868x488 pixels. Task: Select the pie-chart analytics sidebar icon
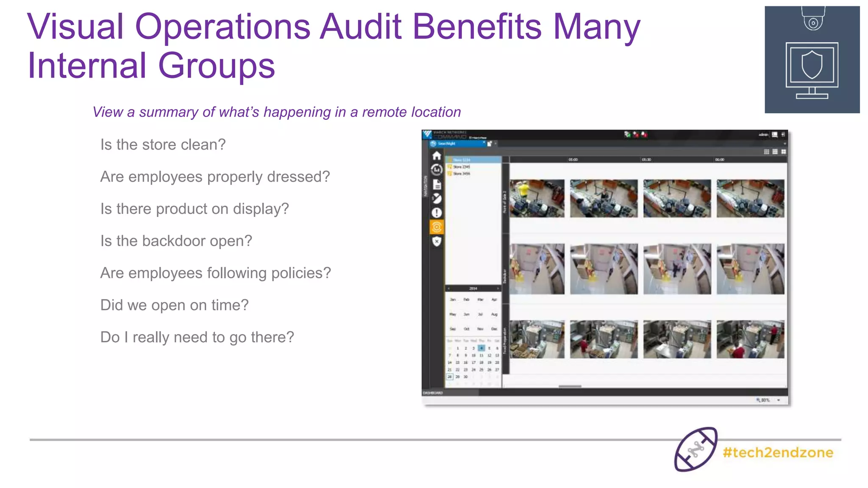pyautogui.click(x=437, y=198)
